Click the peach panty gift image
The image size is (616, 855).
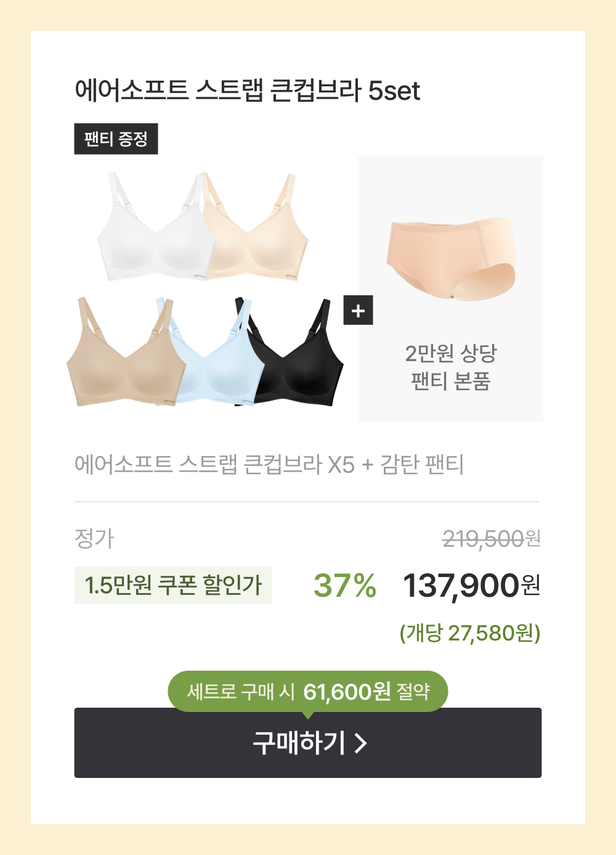pyautogui.click(x=451, y=259)
